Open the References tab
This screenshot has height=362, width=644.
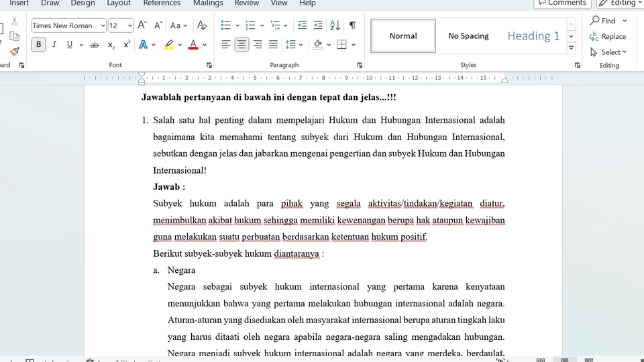[162, 3]
